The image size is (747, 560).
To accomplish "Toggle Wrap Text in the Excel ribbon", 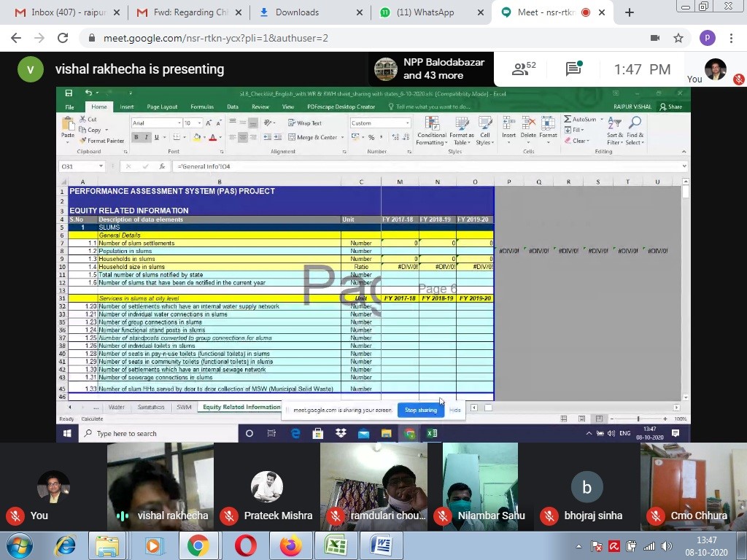I will click(305, 123).
